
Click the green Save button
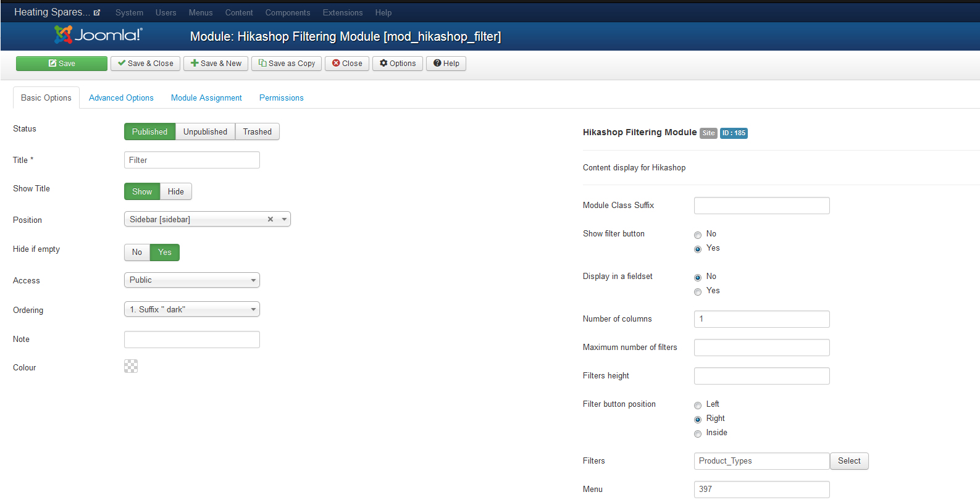coord(62,64)
